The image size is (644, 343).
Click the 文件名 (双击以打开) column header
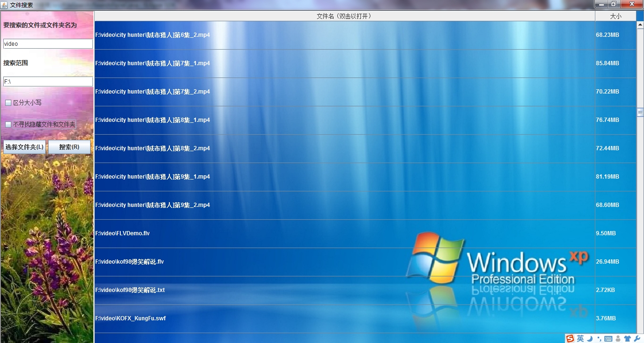345,16
